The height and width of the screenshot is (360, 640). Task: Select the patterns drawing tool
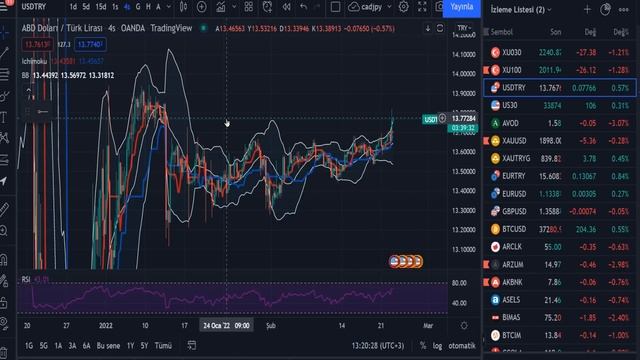(4, 138)
